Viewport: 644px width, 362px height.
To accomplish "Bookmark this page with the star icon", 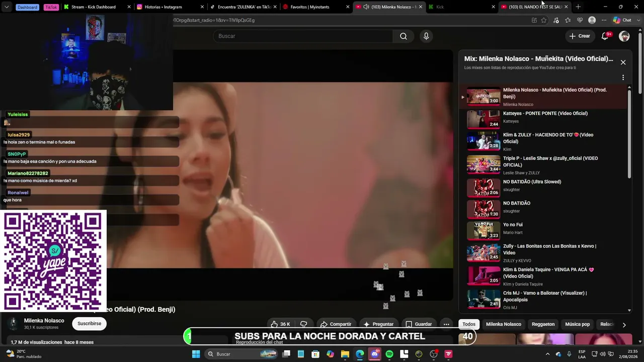I will point(544,20).
